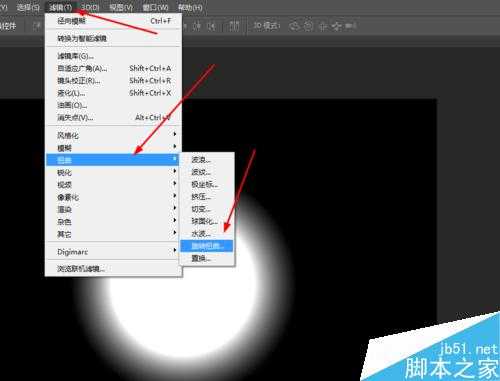
Task: Click 3D mode scale camera icon
Action: click(350, 26)
